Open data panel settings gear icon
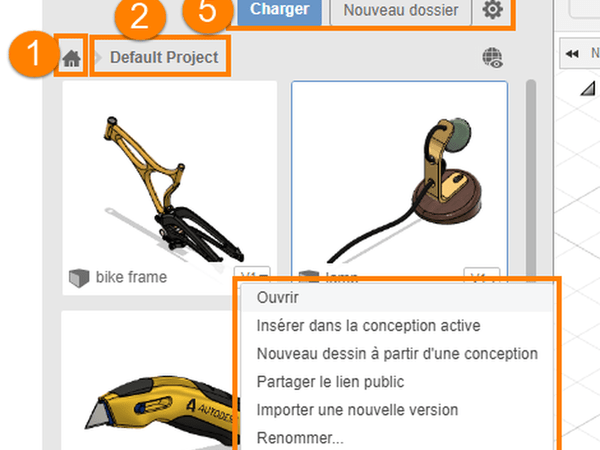The height and width of the screenshot is (450, 600). [x=492, y=10]
